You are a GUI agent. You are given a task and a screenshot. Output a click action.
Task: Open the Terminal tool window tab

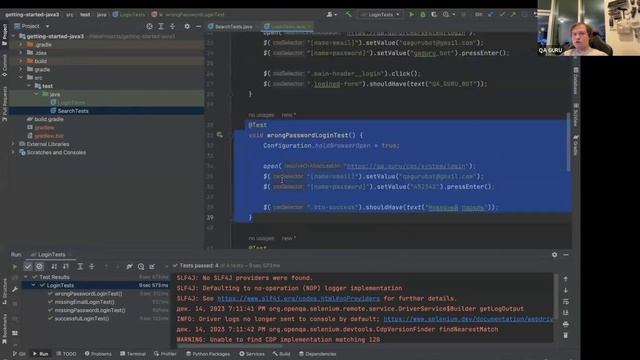click(133, 354)
